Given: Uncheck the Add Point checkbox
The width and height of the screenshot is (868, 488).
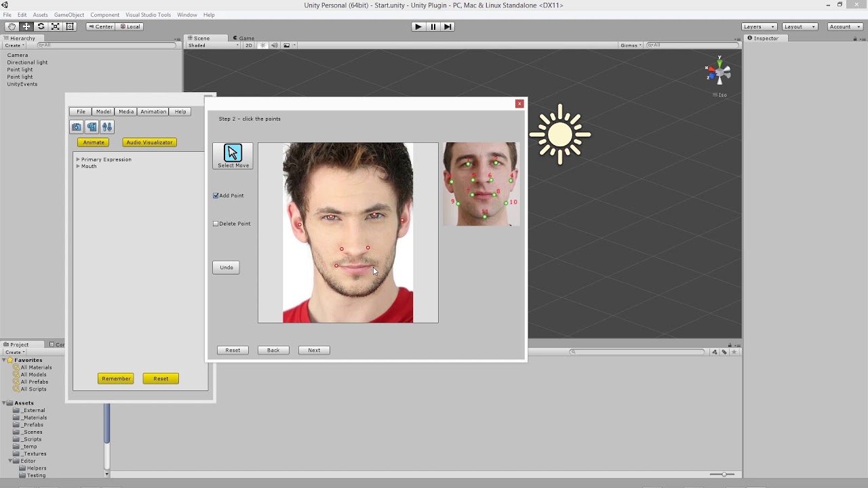Looking at the screenshot, I should 216,195.
